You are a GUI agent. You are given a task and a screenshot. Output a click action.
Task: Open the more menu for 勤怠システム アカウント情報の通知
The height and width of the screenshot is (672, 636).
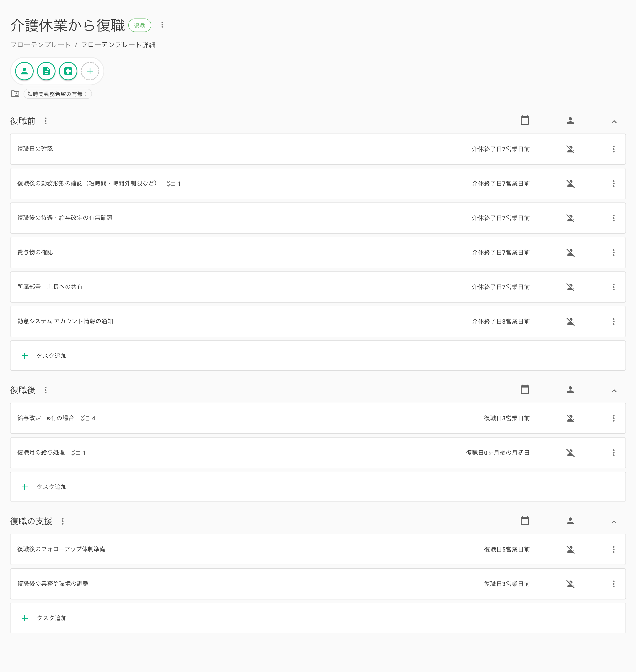point(614,322)
